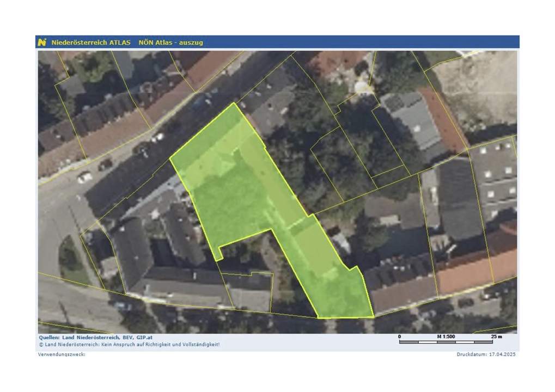Click the Niederösterreich ATLAS title
Viewport: 555px width, 392px height.
coord(90,41)
